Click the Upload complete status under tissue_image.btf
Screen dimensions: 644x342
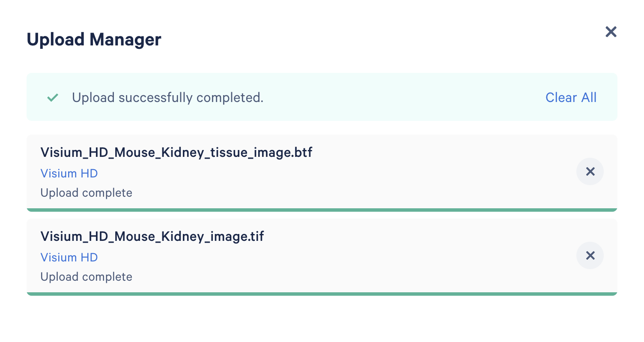click(x=86, y=193)
